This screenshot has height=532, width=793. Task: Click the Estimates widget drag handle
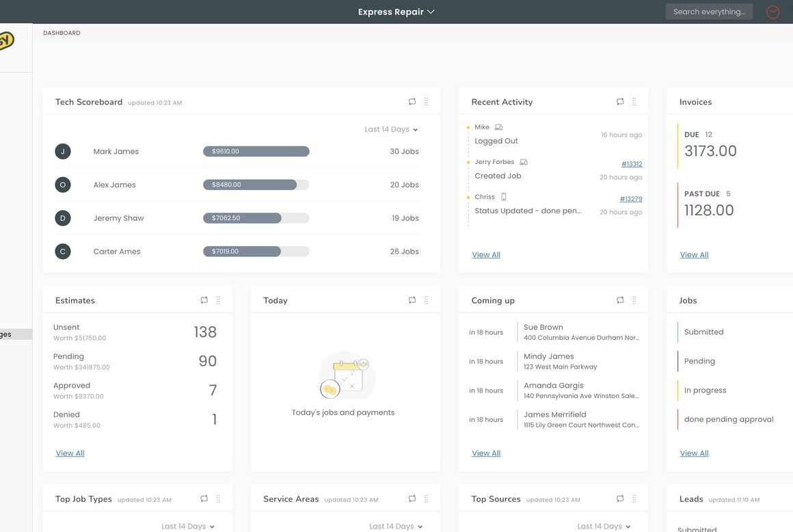[x=219, y=300]
